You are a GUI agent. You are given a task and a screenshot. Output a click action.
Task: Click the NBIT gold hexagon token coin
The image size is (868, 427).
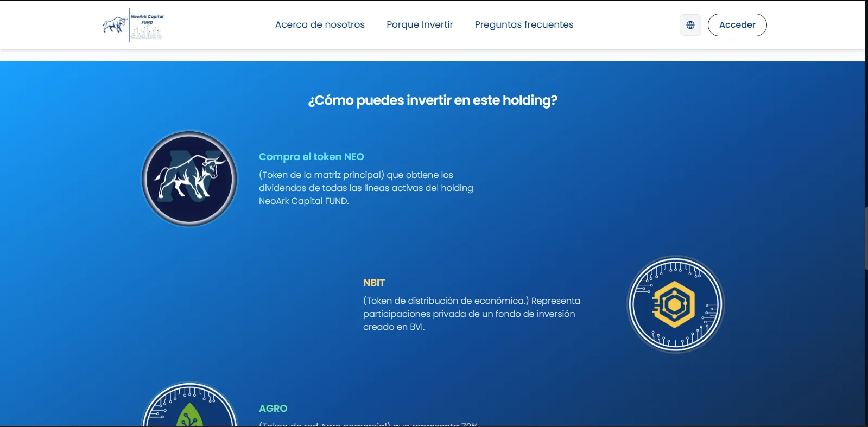tap(676, 304)
